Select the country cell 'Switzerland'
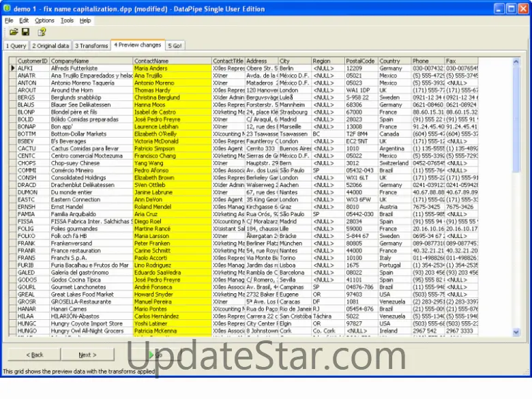The width and height of the screenshot is (532, 399). tap(394, 163)
